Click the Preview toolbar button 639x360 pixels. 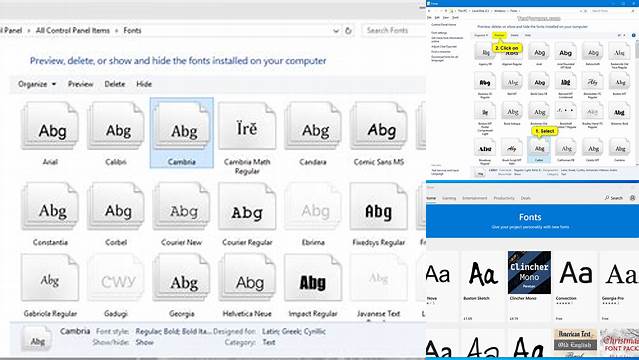point(81,84)
